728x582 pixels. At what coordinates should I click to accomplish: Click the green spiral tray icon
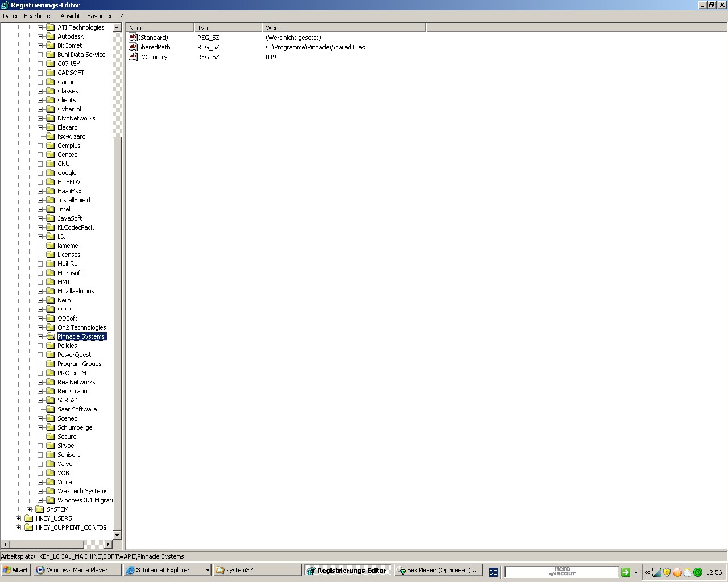coord(698,572)
